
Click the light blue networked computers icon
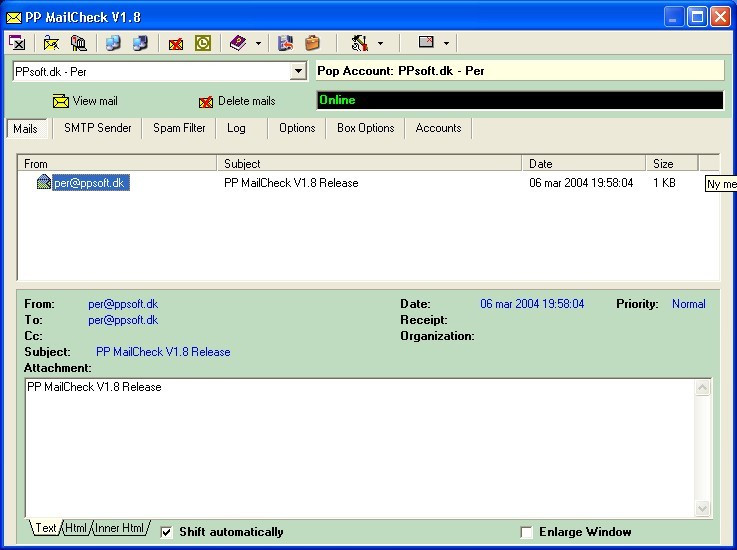pyautogui.click(x=113, y=43)
